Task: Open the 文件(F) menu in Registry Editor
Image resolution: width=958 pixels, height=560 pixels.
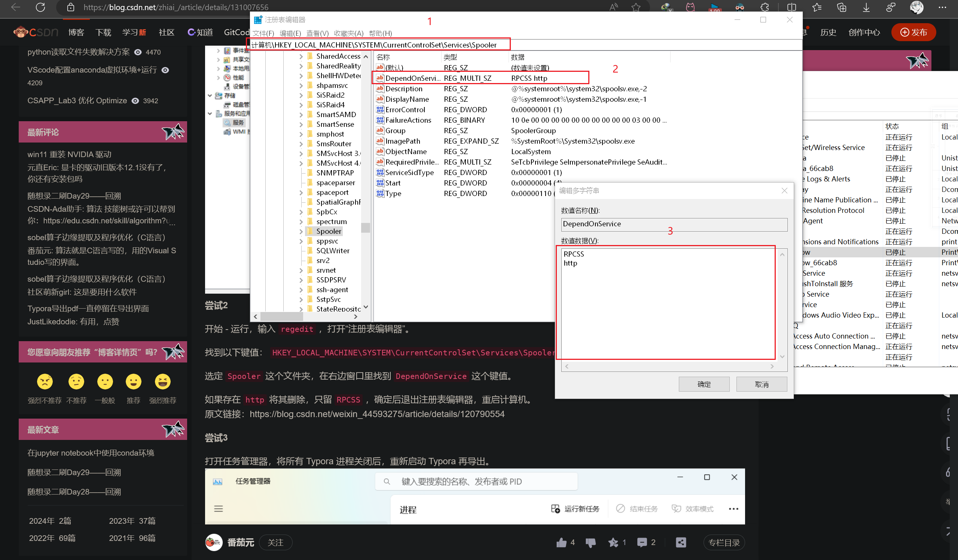Action: [x=263, y=33]
